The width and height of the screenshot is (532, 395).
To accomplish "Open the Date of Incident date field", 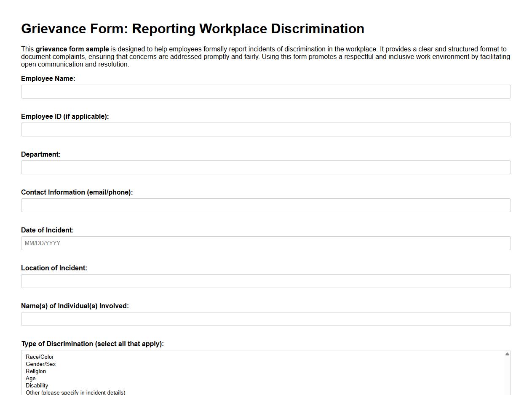I will click(265, 243).
